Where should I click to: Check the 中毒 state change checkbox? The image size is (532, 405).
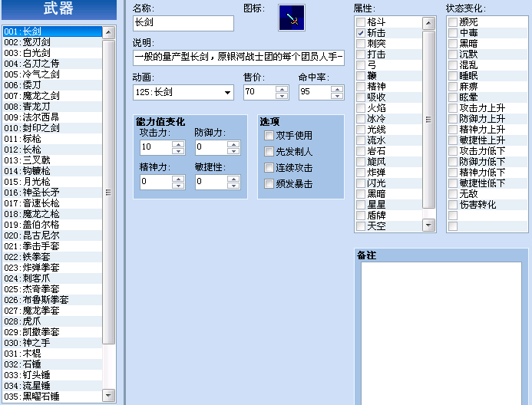click(x=453, y=33)
